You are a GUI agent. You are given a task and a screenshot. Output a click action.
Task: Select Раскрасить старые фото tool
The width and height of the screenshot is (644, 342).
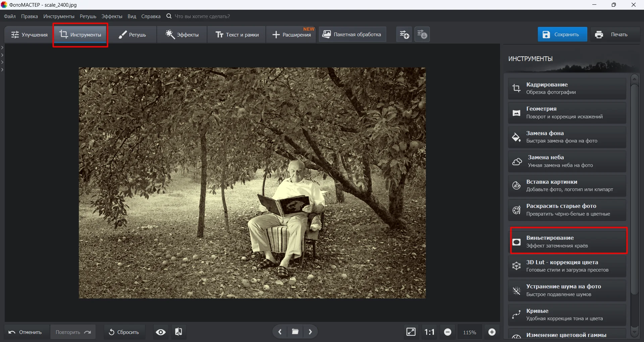567,210
